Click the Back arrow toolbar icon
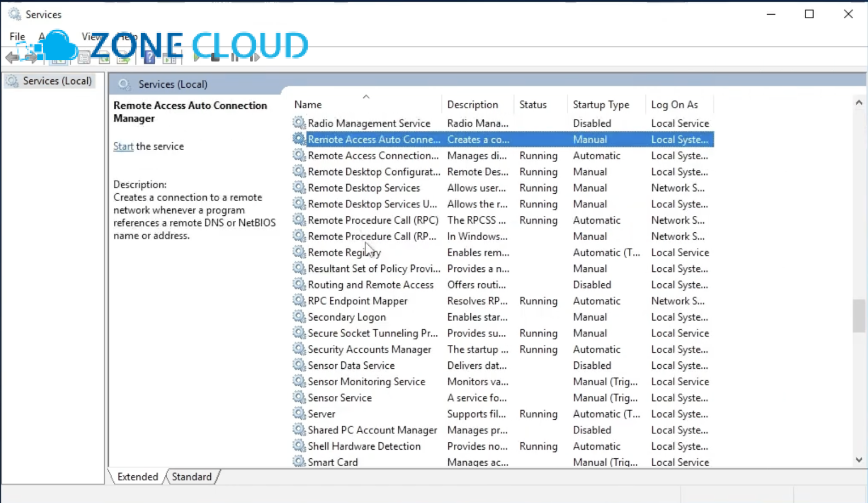868x503 pixels. [x=12, y=57]
